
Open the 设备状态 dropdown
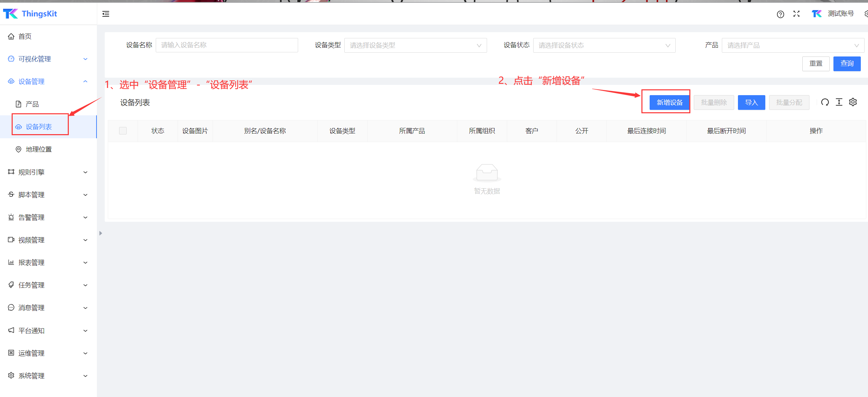click(604, 46)
